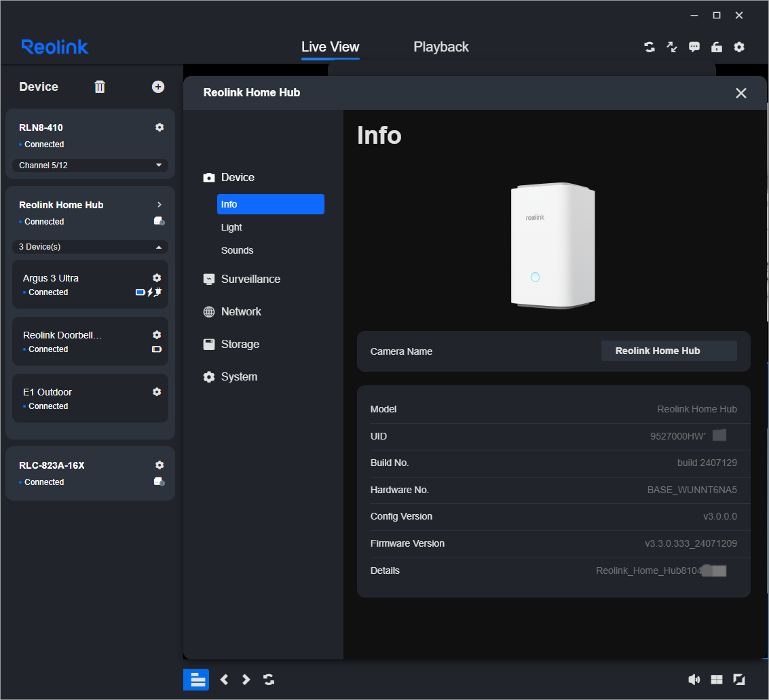Delete device with trash icon
The image size is (769, 700).
(100, 87)
